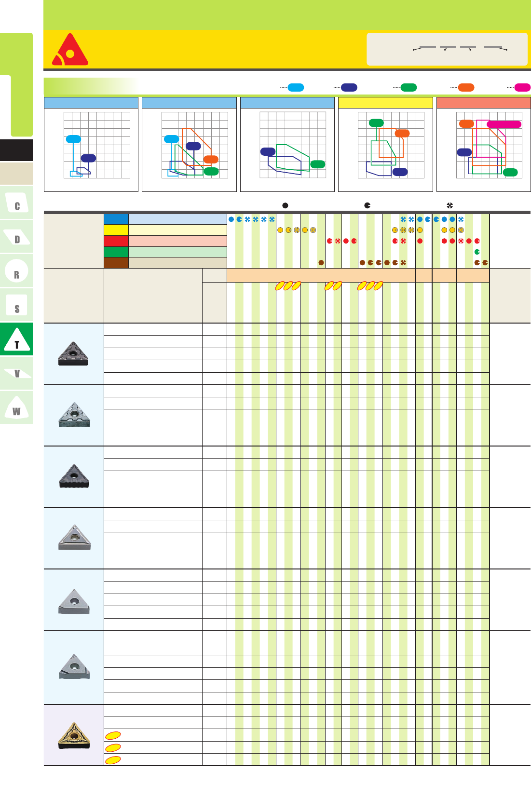Image resolution: width=531 pixels, height=812 pixels.
Task: Click the yellow chart header bar
Action: click(385, 103)
